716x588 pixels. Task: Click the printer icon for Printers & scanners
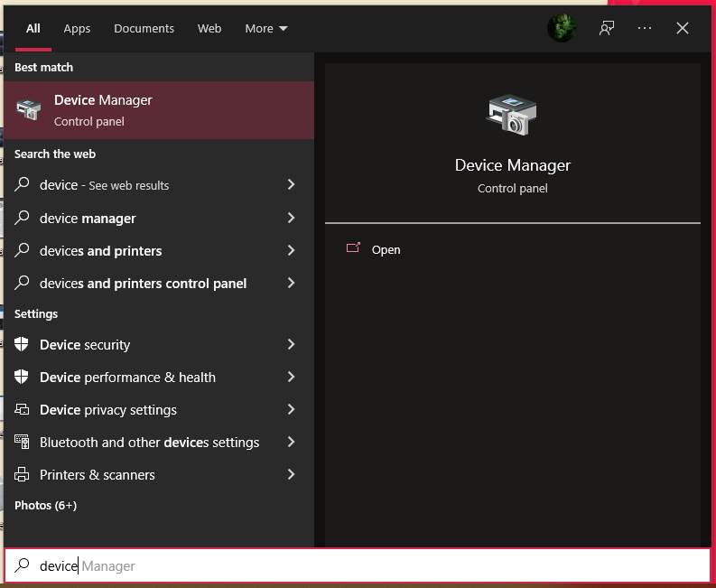click(22, 474)
